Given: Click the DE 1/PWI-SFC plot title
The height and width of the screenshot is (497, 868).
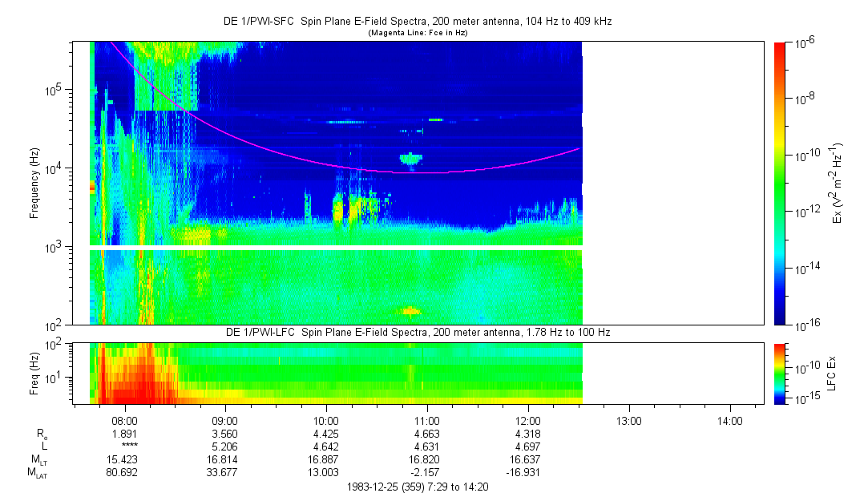Looking at the screenshot, I should [417, 22].
